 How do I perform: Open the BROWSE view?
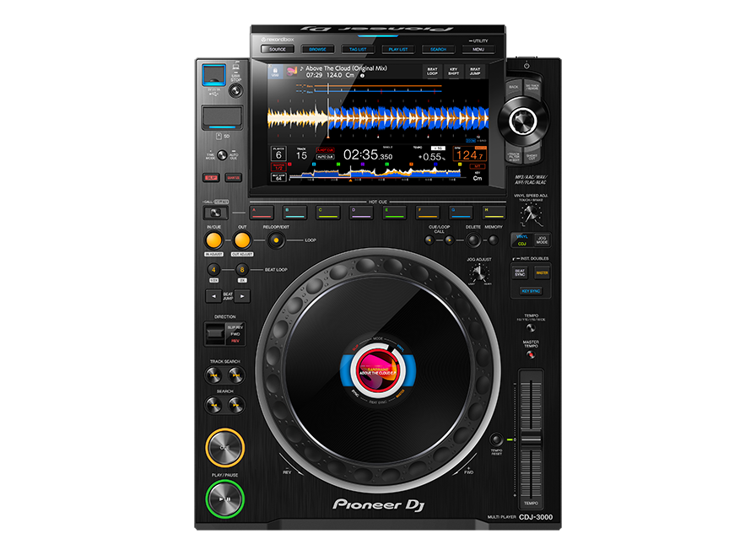pos(317,49)
